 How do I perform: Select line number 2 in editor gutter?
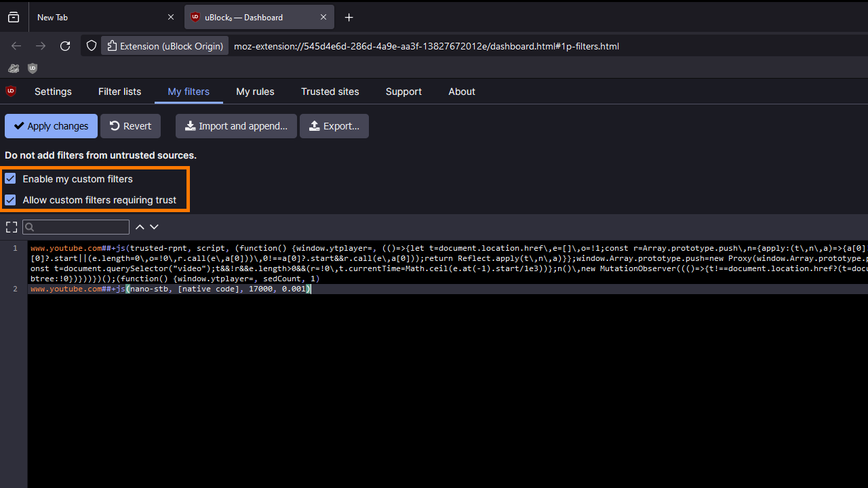(15, 289)
